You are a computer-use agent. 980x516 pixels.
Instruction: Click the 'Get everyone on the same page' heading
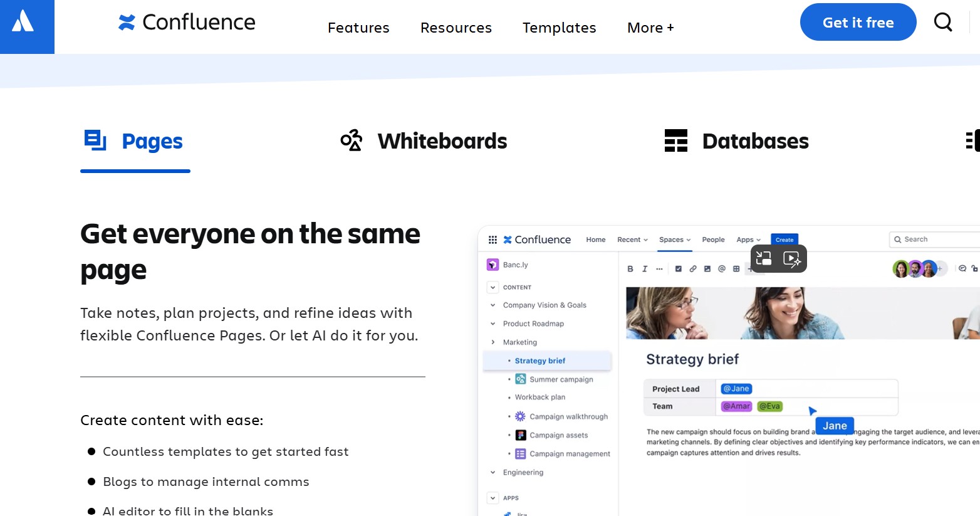tap(250, 252)
